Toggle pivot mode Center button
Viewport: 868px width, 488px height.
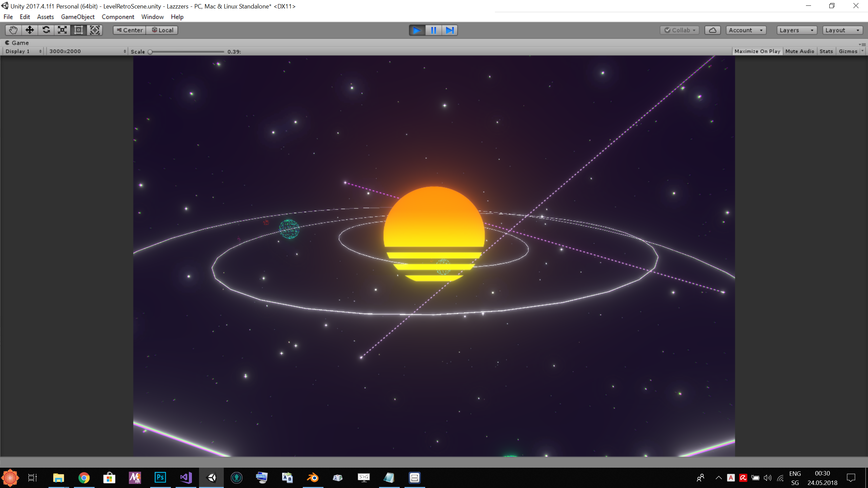(x=130, y=30)
